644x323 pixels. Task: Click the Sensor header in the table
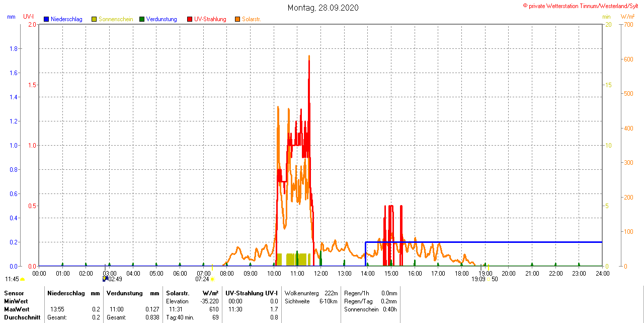pos(14,293)
